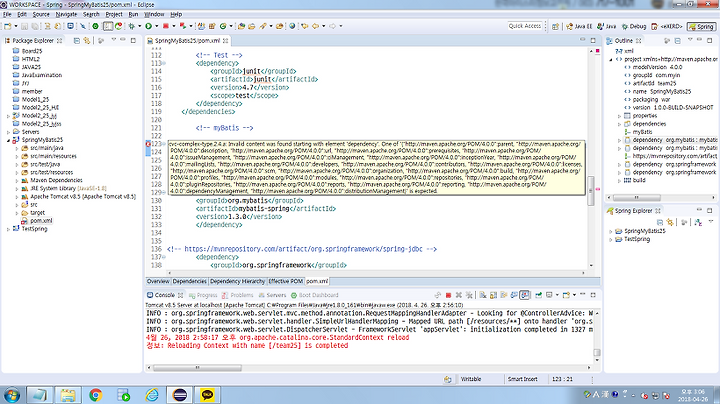
Task: Open KakaoTalk from the taskbar
Action: 208,395
